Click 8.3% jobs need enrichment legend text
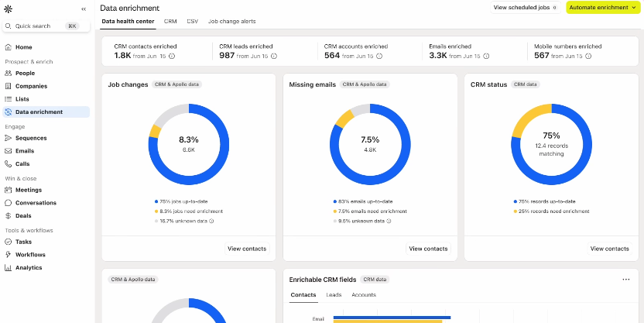Image resolution: width=644 pixels, height=323 pixels. (x=191, y=211)
